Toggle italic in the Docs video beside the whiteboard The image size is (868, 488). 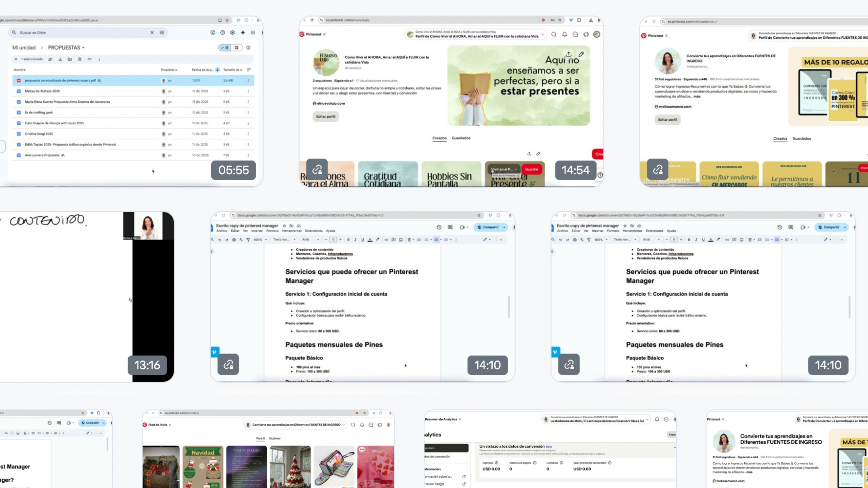(x=355, y=240)
